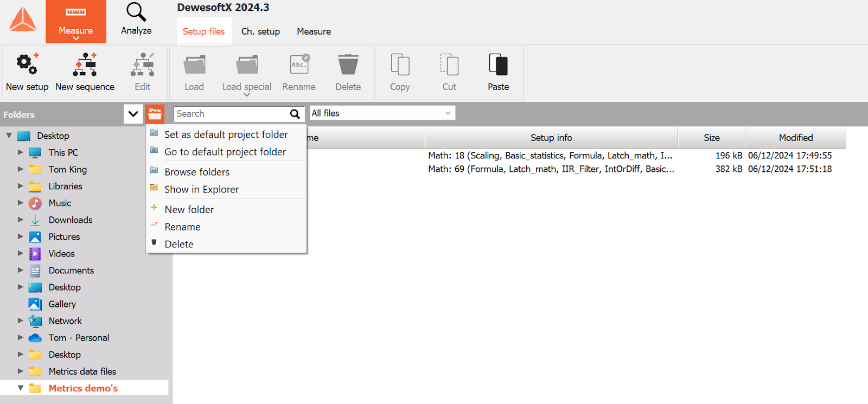Select the Videos folder icon
Screen dimensions: 868x404
click(35, 254)
